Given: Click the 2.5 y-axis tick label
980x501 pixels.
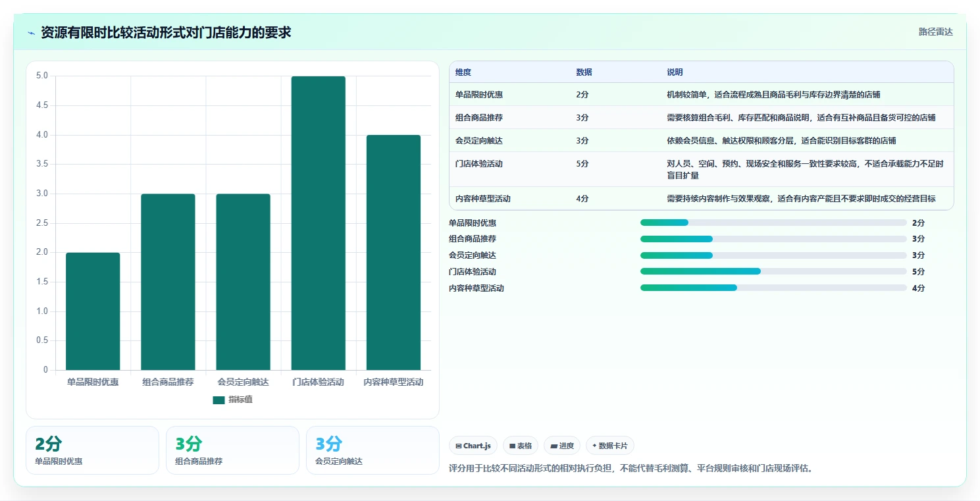Looking at the screenshot, I should pos(42,223).
